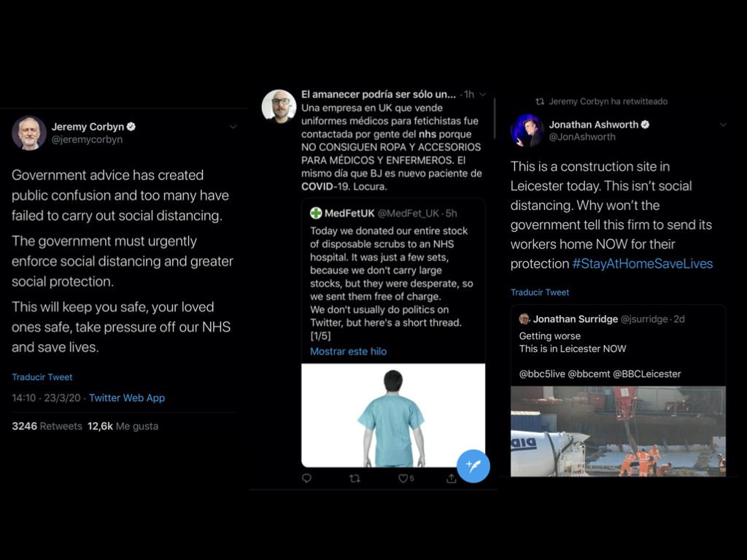This screenshot has width=747, height=560.
Task: Open the blue scrubs image thumbnail
Action: point(393,415)
